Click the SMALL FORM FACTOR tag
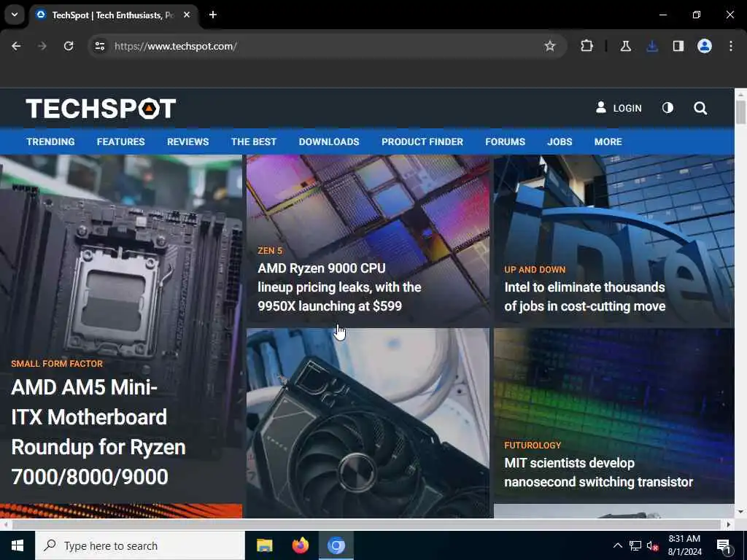The image size is (747, 560). click(x=57, y=364)
